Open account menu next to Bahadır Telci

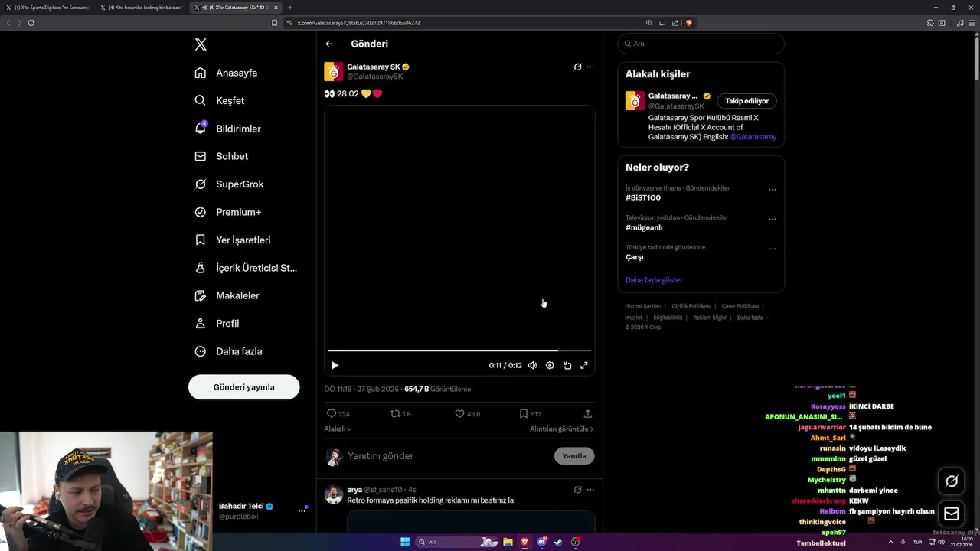click(302, 511)
